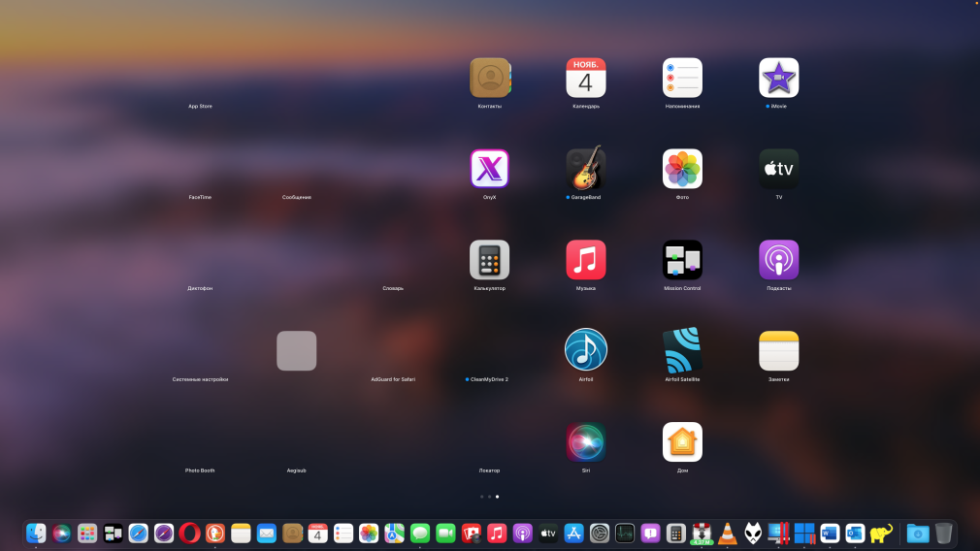Screen dimensions: 980x551
Task: Open iMovie from Launchpad
Action: (778, 78)
